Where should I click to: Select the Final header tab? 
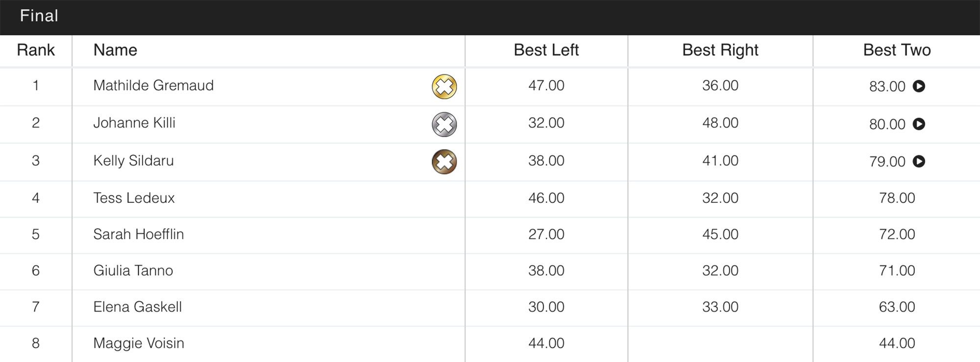39,16
